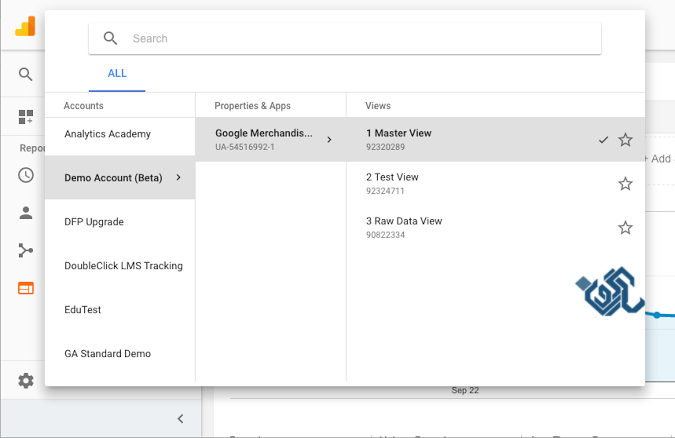This screenshot has height=438, width=675.
Task: Open the 3 Raw Data View
Action: tap(496, 227)
